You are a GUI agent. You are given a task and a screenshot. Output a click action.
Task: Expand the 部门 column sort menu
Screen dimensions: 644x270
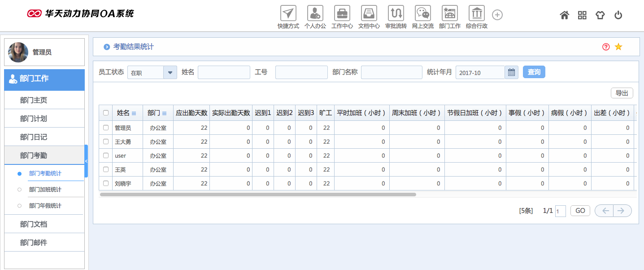tap(164, 113)
